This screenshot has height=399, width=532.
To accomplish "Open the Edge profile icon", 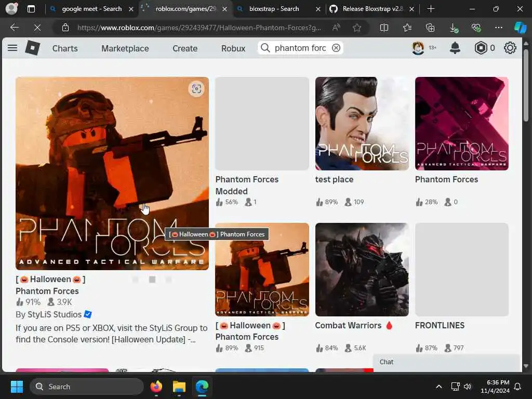I will (11, 8).
